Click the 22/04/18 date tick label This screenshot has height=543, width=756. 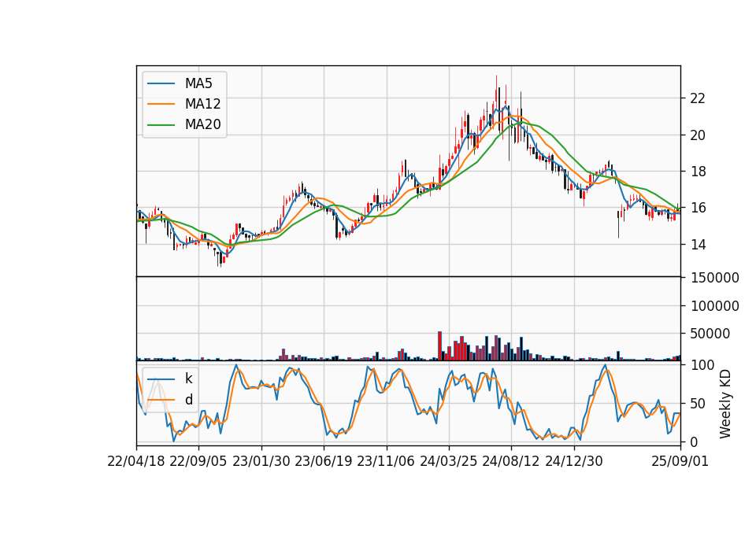(136, 462)
